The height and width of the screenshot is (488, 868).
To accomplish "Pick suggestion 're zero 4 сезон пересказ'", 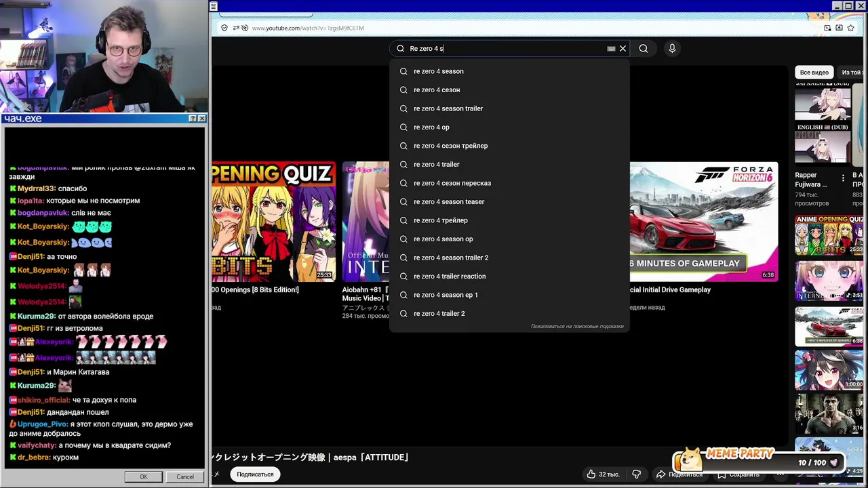I will 509,183.
